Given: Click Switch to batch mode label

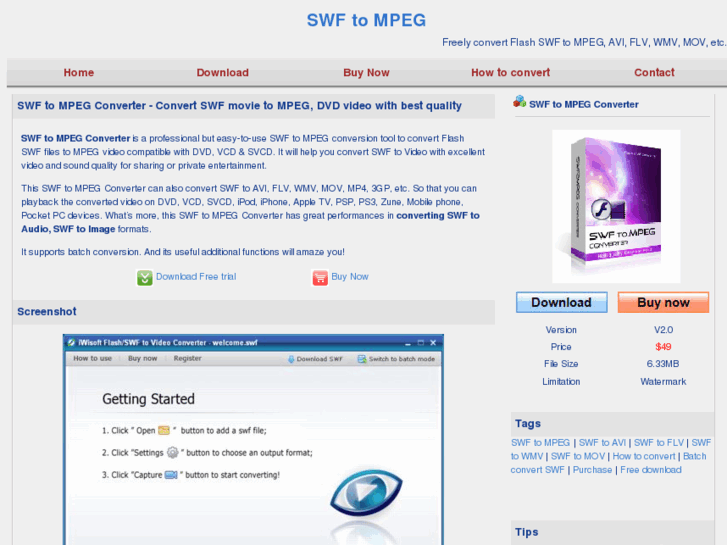Looking at the screenshot, I should (402, 359).
